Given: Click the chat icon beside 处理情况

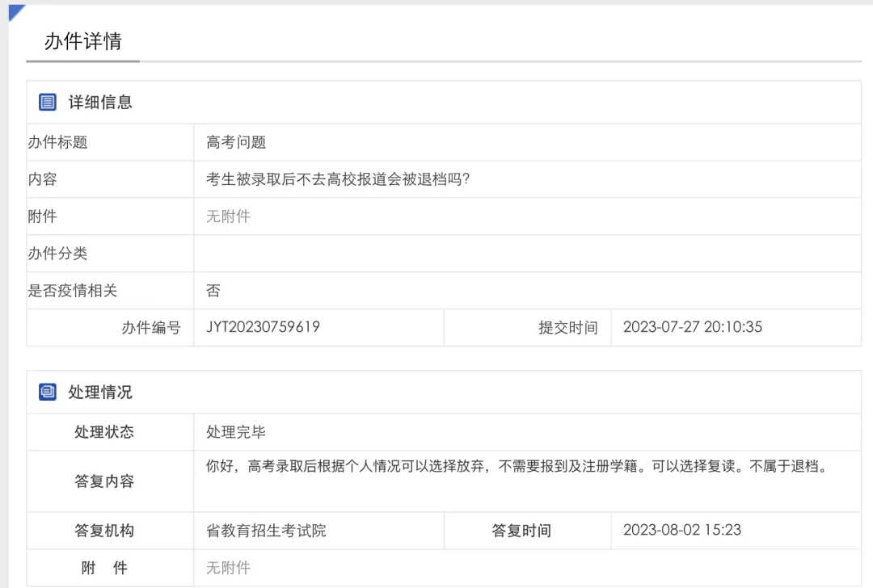Looking at the screenshot, I should (x=48, y=393).
